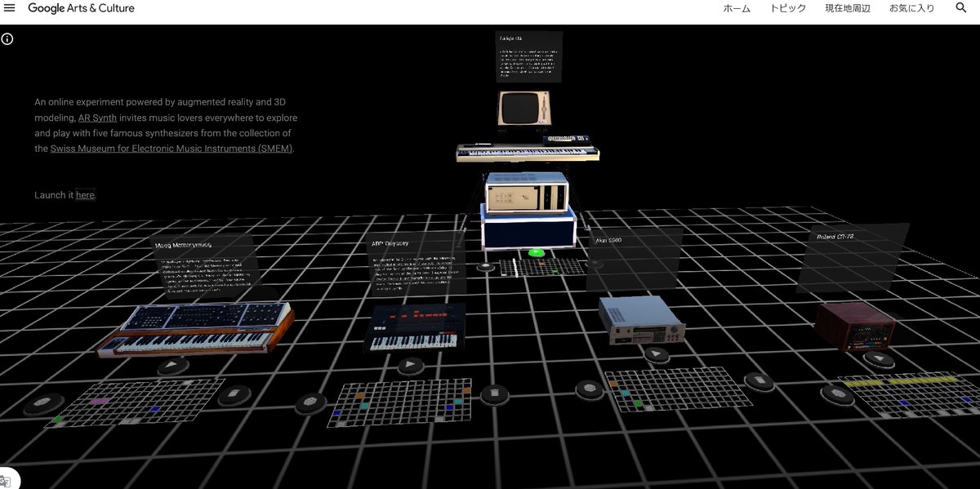Open the Fairlight CMI info panel

point(528,56)
